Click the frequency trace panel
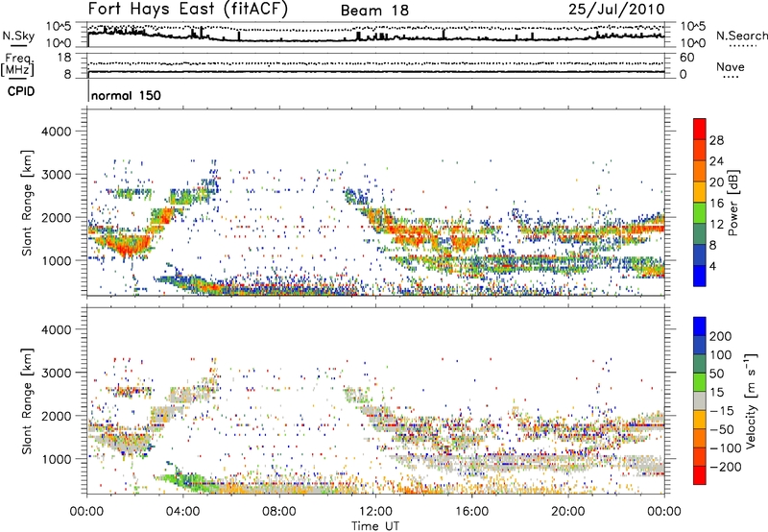This screenshot has height=532, width=768. click(x=375, y=65)
